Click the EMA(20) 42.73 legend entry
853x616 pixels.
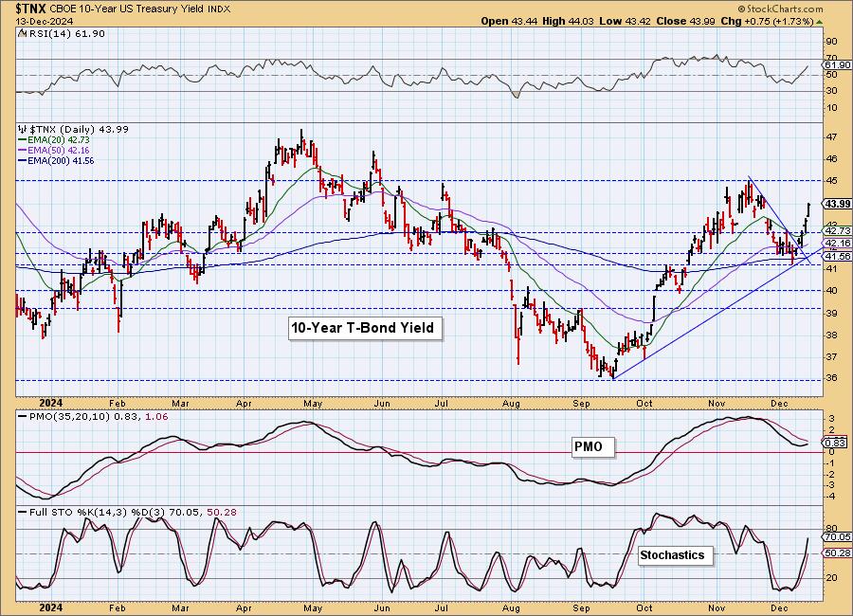click(x=59, y=140)
